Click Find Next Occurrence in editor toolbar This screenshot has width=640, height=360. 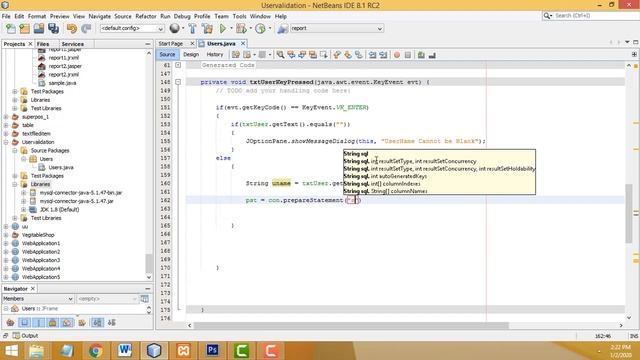tap(302, 55)
